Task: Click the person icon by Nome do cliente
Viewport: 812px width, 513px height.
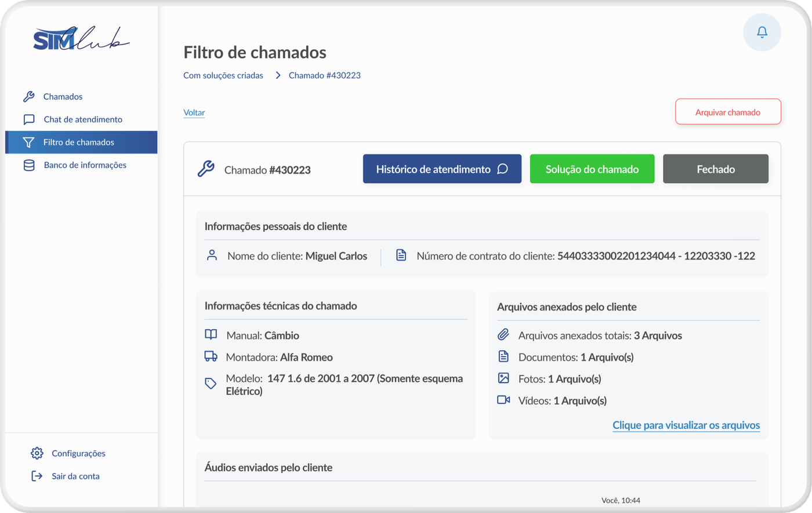Action: 212,255
